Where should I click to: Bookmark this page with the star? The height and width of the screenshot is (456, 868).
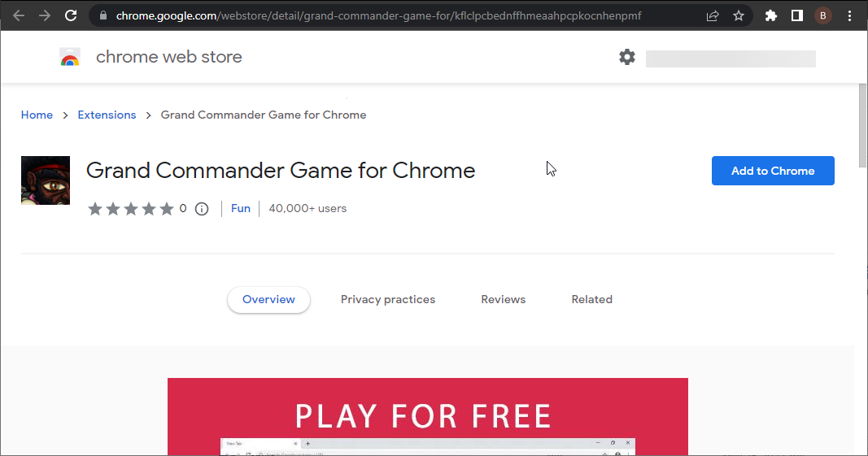click(739, 15)
